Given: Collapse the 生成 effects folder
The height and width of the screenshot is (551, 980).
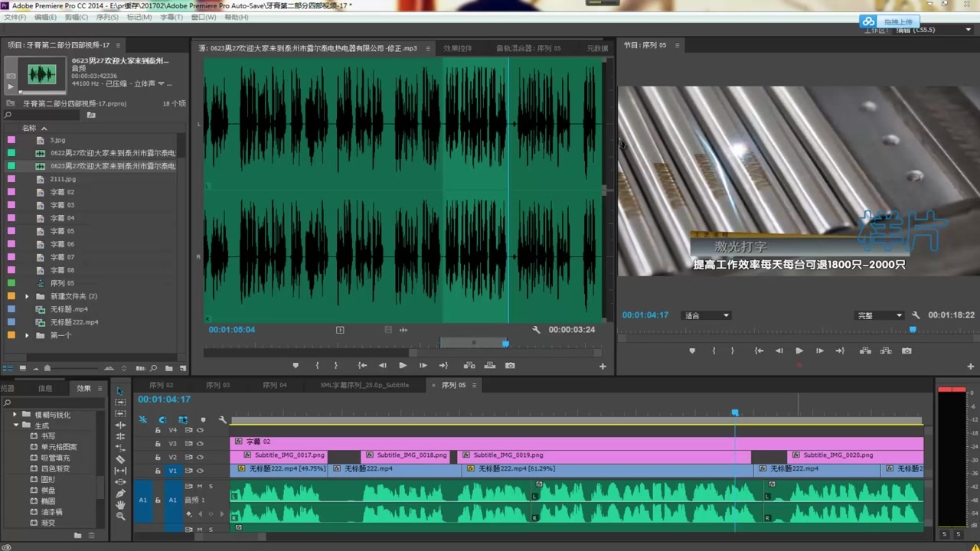Looking at the screenshot, I should [15, 425].
